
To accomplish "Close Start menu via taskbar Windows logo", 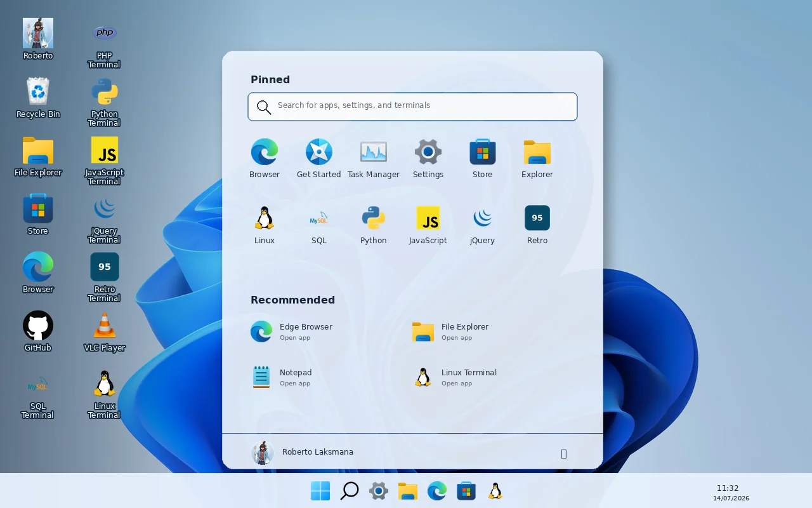I will 320,491.
